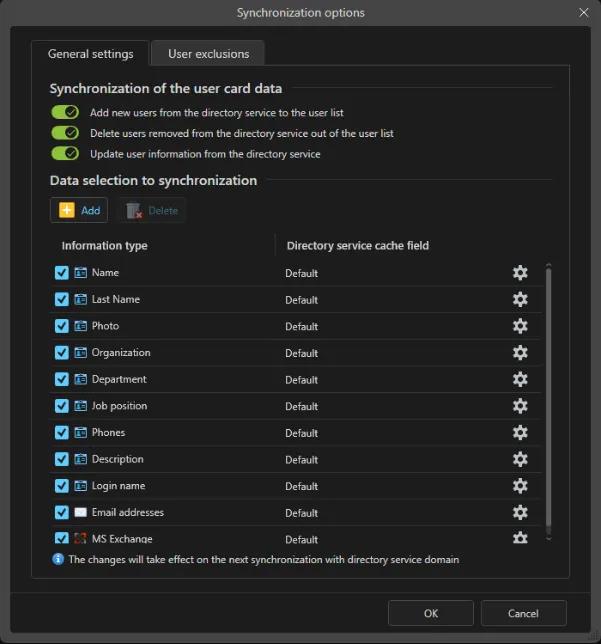Image resolution: width=601 pixels, height=644 pixels.
Task: Uncheck the Photo checkbox
Action: point(62,326)
